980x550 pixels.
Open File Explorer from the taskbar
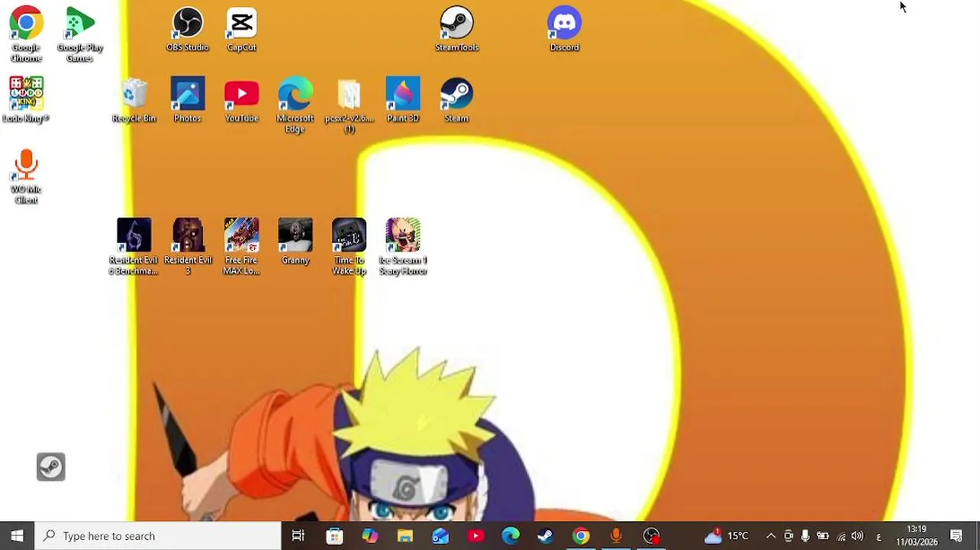click(x=405, y=535)
